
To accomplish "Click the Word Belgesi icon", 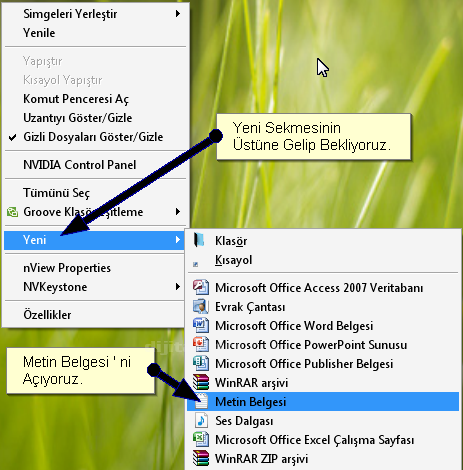I will pyautogui.click(x=201, y=325).
